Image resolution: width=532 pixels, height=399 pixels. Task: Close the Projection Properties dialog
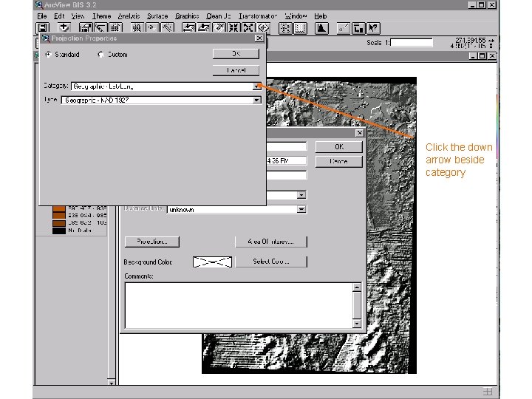(x=259, y=38)
